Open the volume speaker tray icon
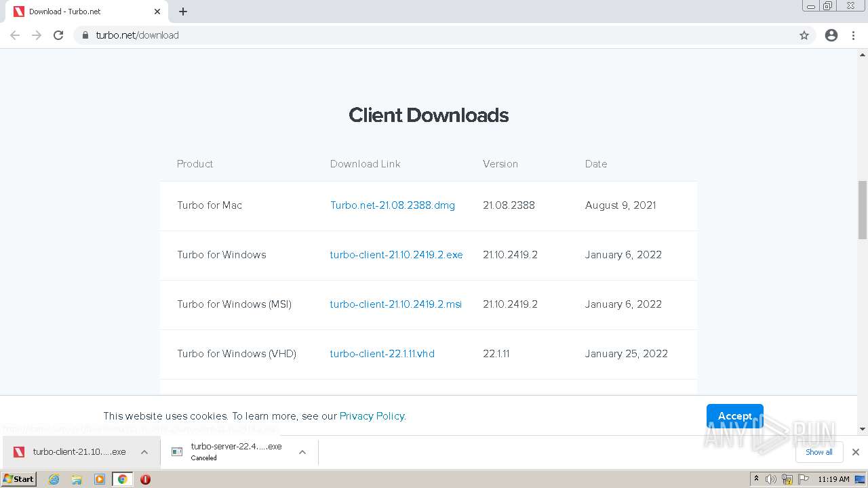This screenshot has width=868, height=488. 771,479
